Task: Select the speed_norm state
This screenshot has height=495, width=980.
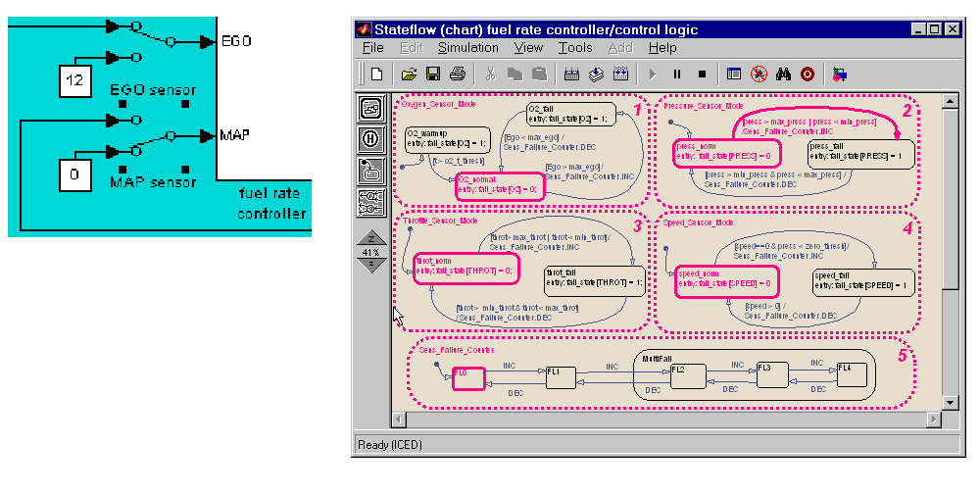Action: click(x=727, y=280)
